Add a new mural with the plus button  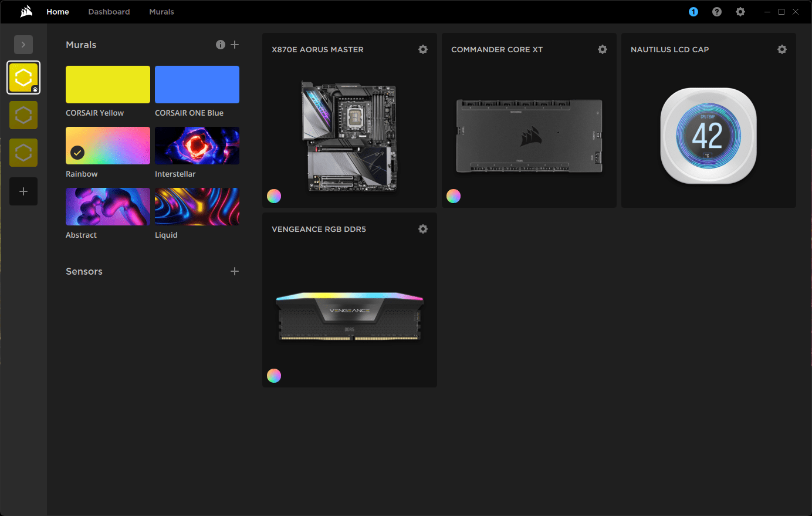(235, 44)
